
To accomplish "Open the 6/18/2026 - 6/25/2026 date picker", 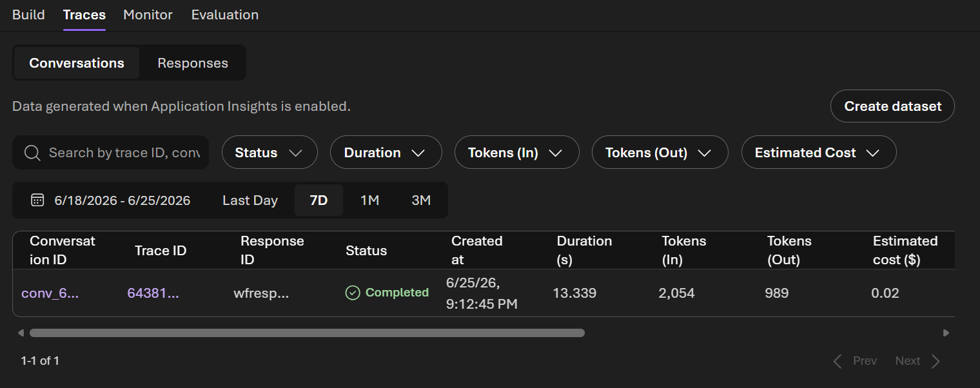I will [111, 200].
